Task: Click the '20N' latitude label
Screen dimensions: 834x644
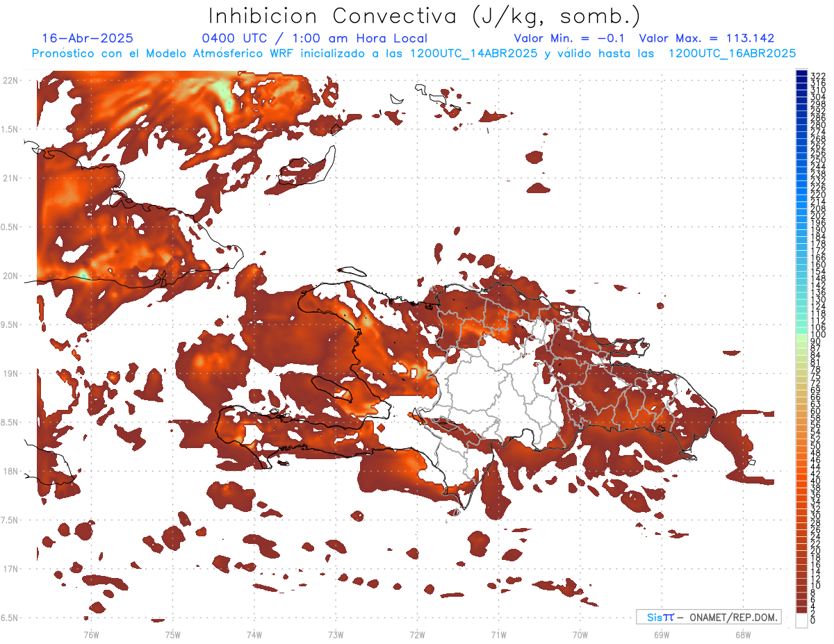Action: 10,276
